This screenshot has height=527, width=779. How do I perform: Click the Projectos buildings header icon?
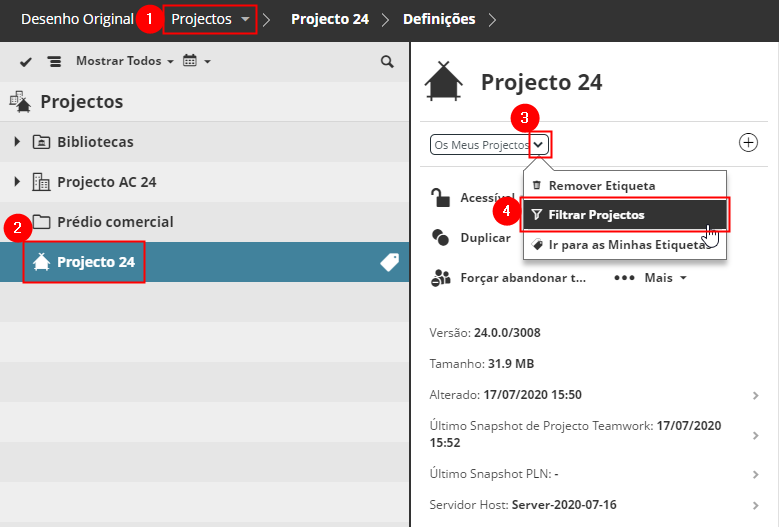[x=20, y=101]
